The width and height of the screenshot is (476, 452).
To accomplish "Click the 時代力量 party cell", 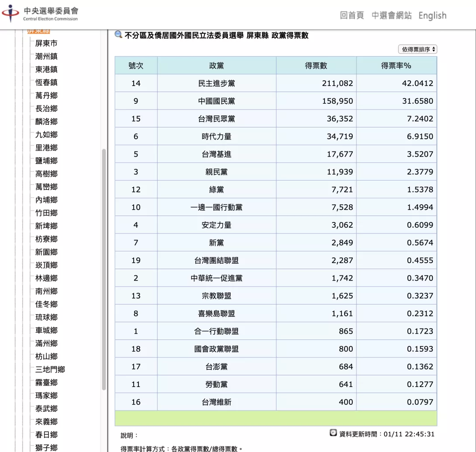I will click(x=217, y=137).
